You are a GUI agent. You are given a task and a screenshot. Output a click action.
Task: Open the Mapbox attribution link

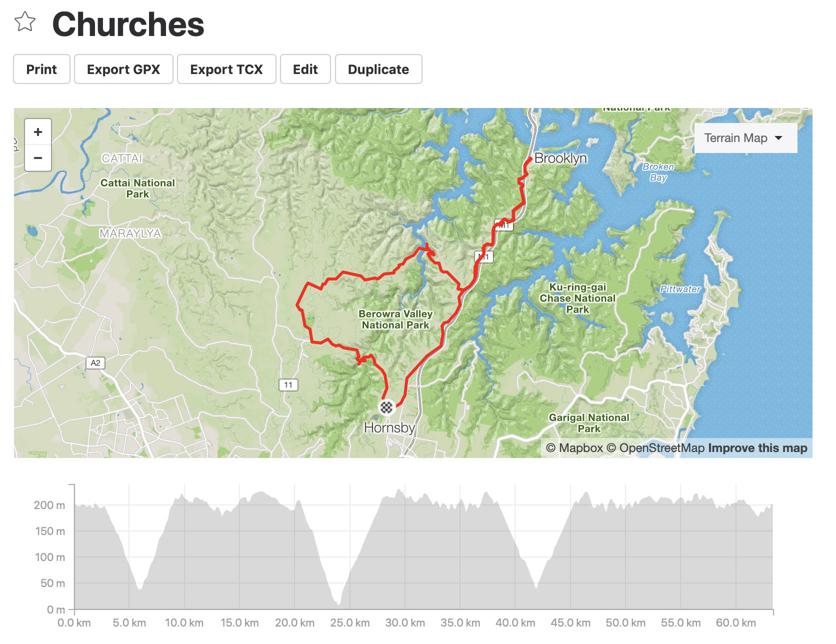coord(574,448)
